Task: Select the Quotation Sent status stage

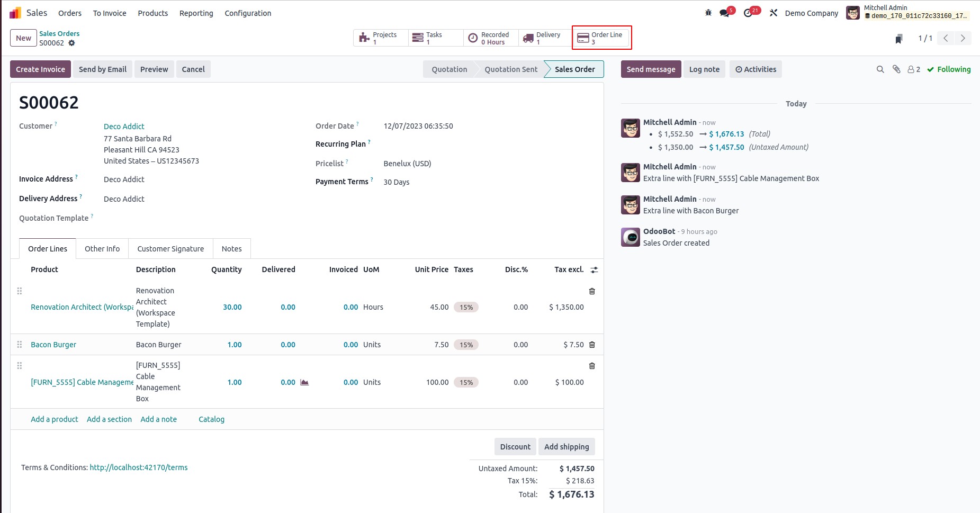Action: [x=511, y=69]
